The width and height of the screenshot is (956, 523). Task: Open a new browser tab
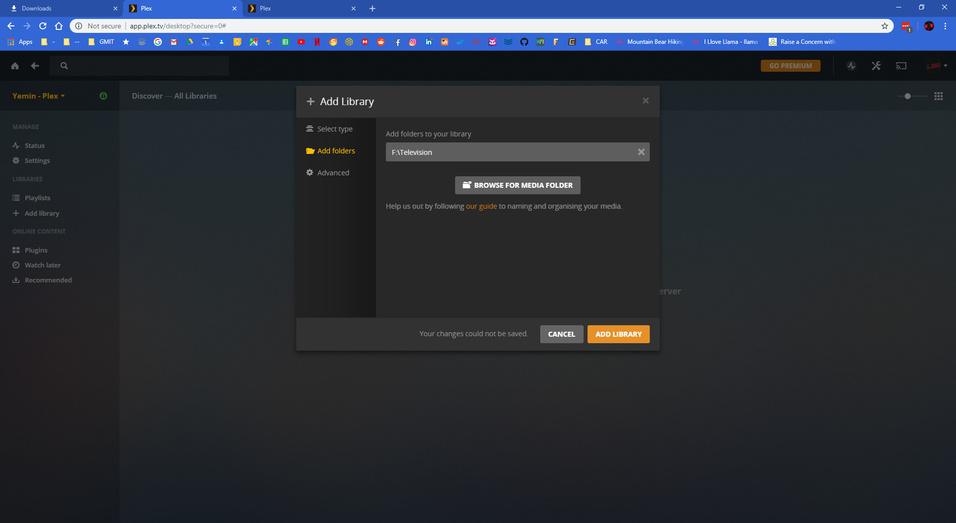pos(372,9)
